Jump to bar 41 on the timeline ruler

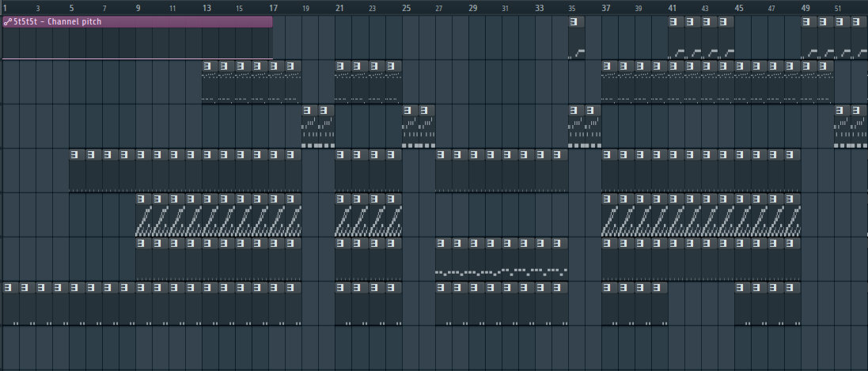coord(672,8)
